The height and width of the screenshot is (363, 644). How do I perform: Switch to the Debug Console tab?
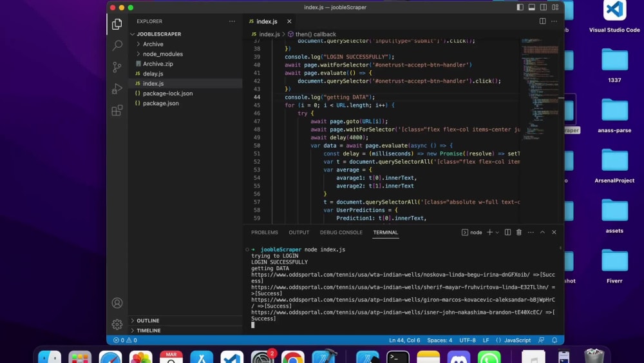pos(341,232)
